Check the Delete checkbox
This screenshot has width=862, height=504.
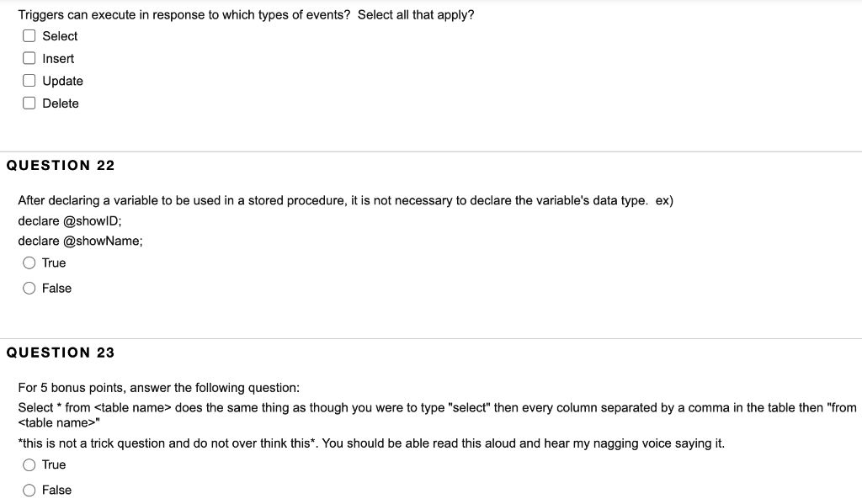(29, 103)
